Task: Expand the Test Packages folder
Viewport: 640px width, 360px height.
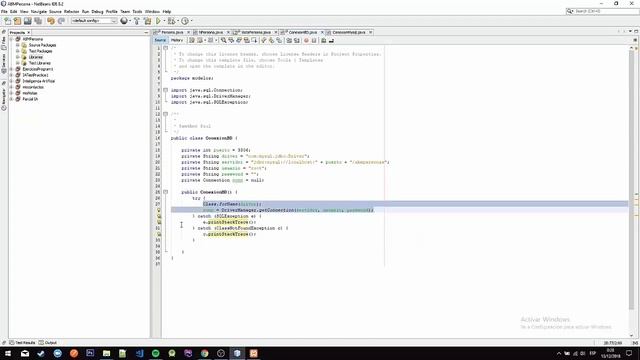Action: 18,51
